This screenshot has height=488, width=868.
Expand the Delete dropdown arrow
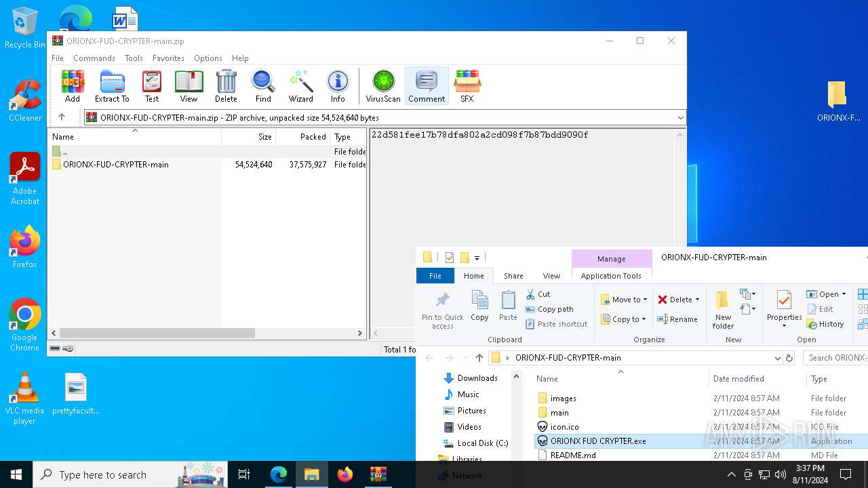point(697,300)
